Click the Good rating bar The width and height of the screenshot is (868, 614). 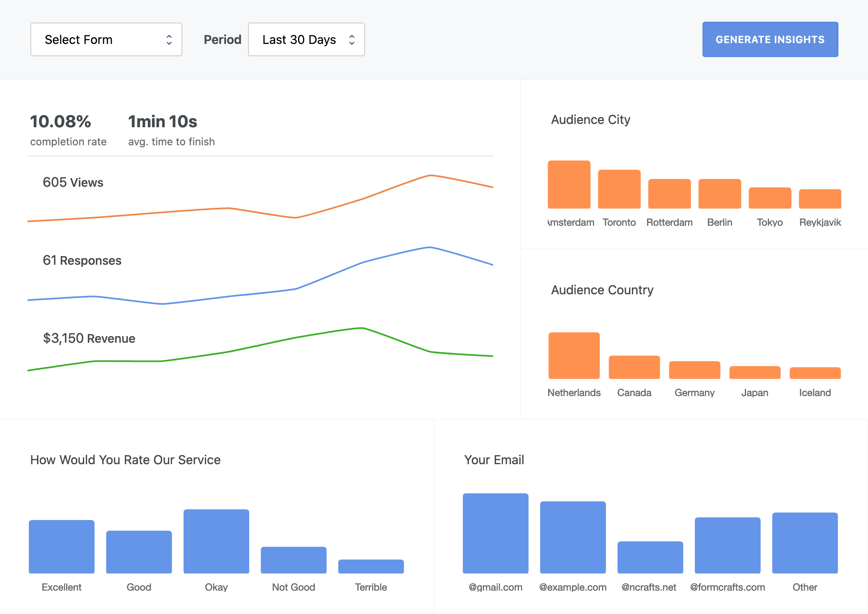pyautogui.click(x=139, y=552)
